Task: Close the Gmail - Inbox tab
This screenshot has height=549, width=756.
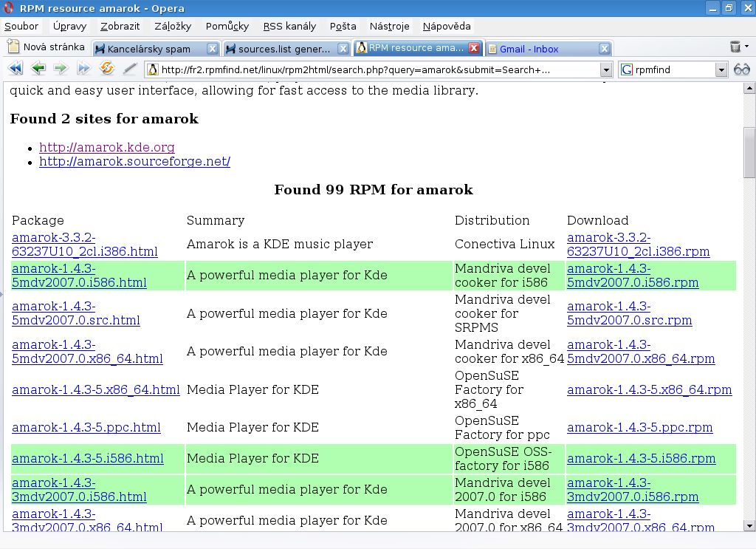Action: point(605,49)
